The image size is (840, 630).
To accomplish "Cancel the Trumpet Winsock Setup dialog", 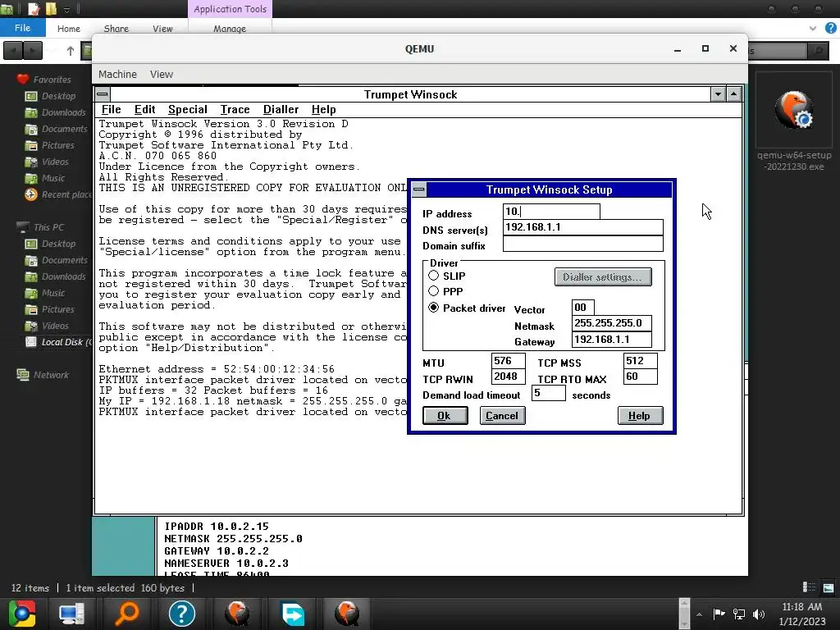I will tap(502, 416).
